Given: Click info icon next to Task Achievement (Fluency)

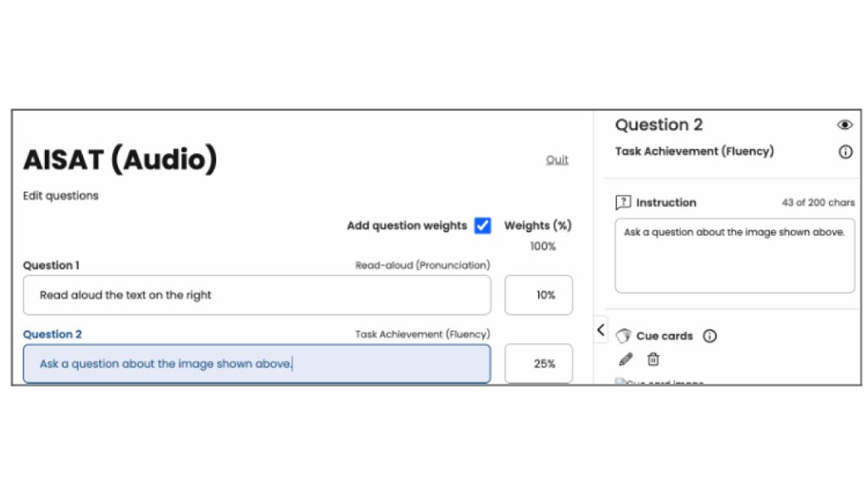Looking at the screenshot, I should [x=844, y=152].
